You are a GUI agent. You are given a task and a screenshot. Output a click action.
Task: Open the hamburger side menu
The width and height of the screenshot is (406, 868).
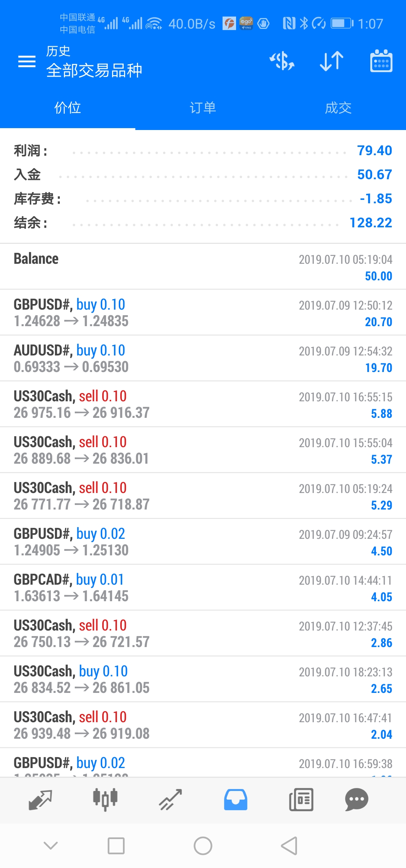(27, 61)
